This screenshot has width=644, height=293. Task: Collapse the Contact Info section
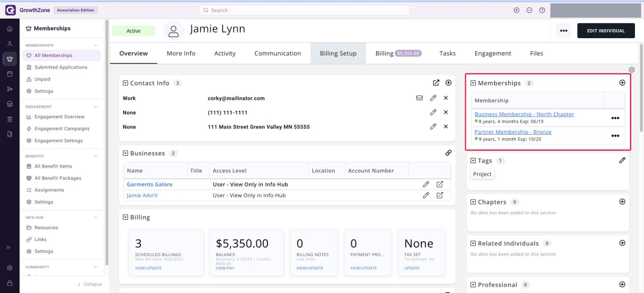tap(126, 83)
